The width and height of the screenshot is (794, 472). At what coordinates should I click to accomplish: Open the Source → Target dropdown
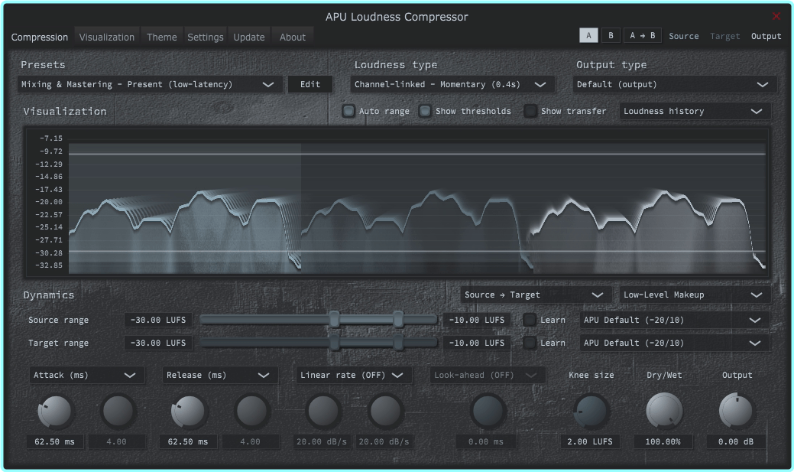536,295
